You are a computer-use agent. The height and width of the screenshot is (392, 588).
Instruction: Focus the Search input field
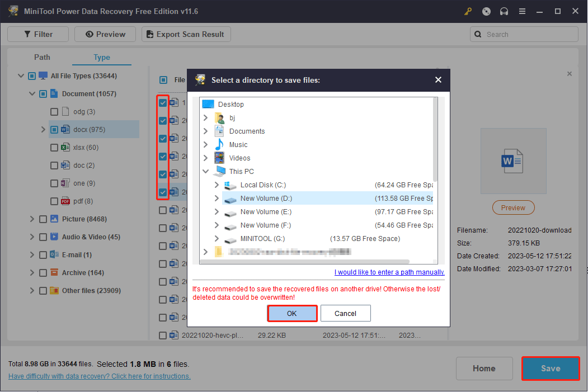coord(524,34)
